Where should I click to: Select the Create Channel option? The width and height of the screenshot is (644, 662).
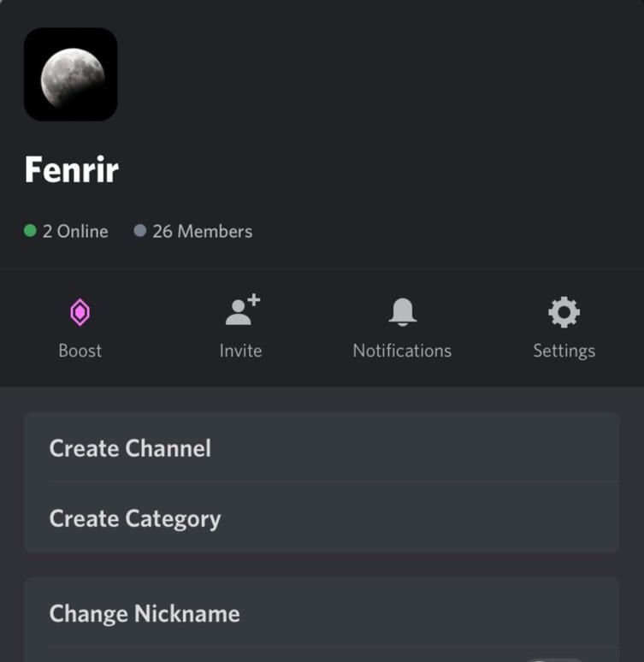click(x=130, y=448)
